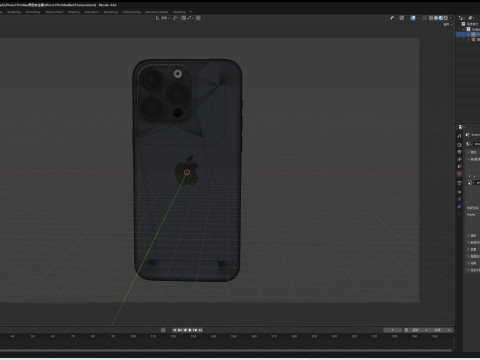Viewport: 480px width, 360px height.
Task: Switch viewport shading to Rendered
Action: 446,18
